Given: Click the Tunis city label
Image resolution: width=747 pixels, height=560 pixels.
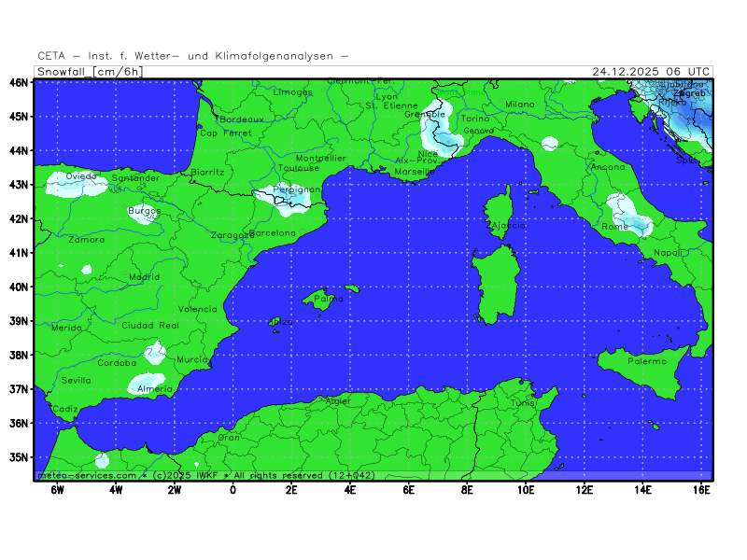Looking at the screenshot, I should click(522, 402).
